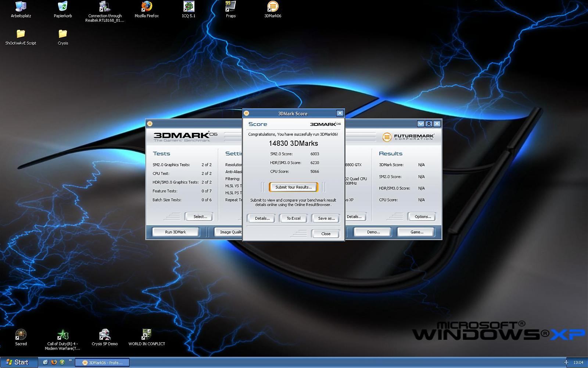Minimize the 3DMark06 main window

point(421,124)
